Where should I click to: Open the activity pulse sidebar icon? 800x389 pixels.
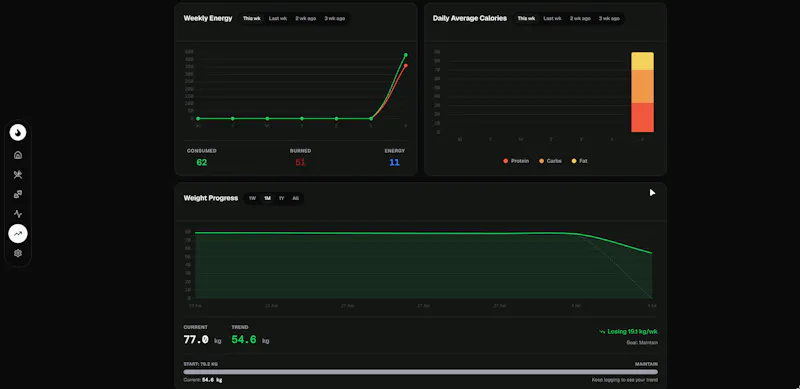click(18, 214)
